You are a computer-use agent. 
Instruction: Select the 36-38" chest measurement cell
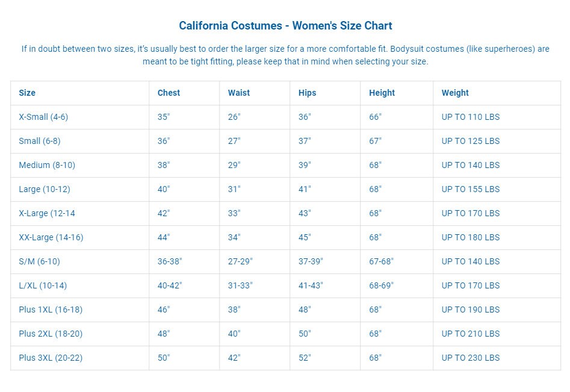170,261
